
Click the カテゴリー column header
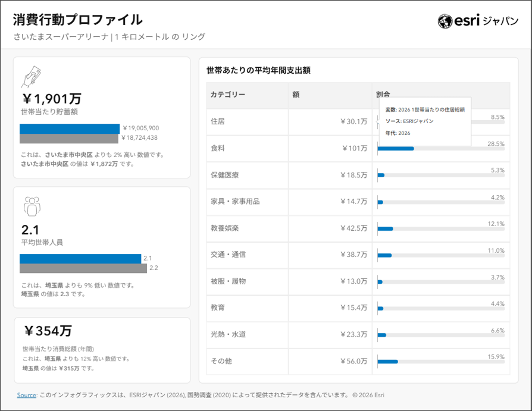pos(227,95)
